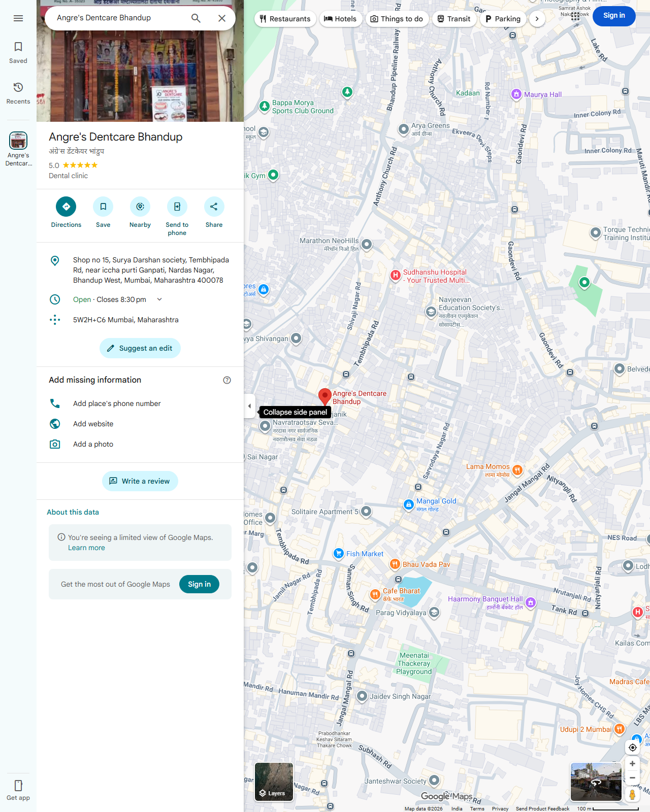
Task: Select Mangal Gold shop marker
Action: click(x=409, y=504)
